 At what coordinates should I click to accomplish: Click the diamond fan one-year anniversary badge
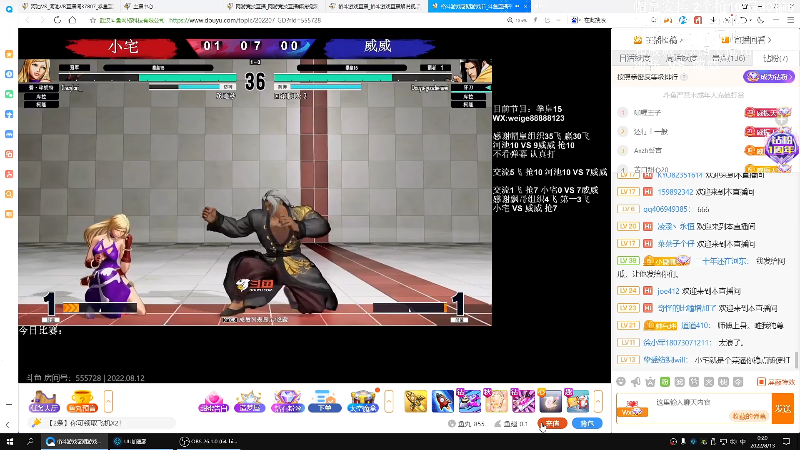coord(782,146)
